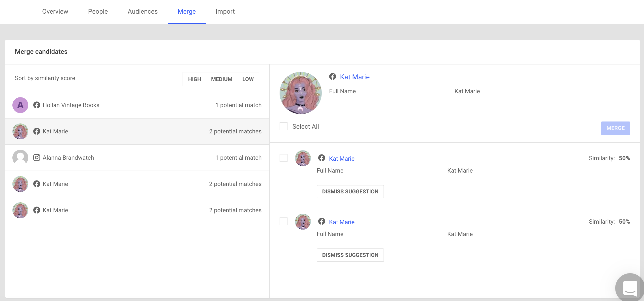Click the Merge candidates heading
Image resolution: width=644 pixels, height=301 pixels.
pos(41,52)
